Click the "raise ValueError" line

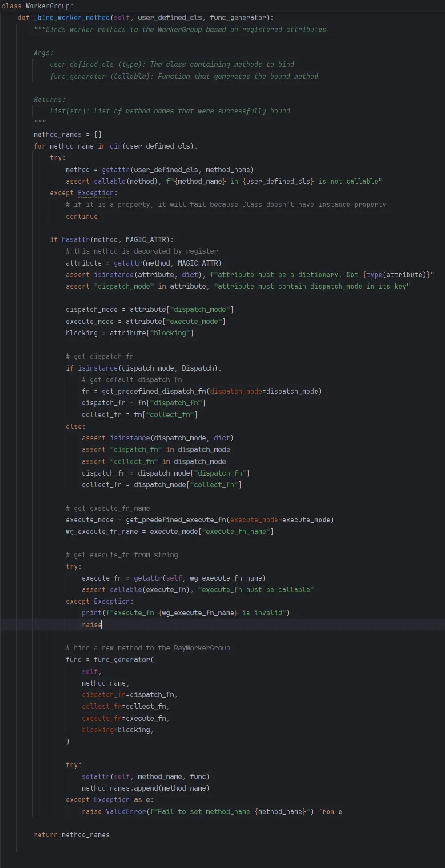[212, 811]
